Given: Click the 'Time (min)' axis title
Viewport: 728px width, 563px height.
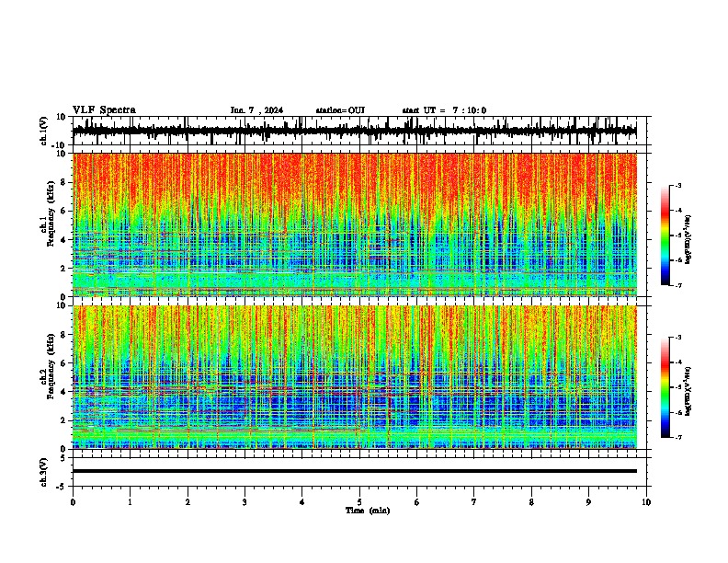Looking at the screenshot, I should click(x=368, y=511).
